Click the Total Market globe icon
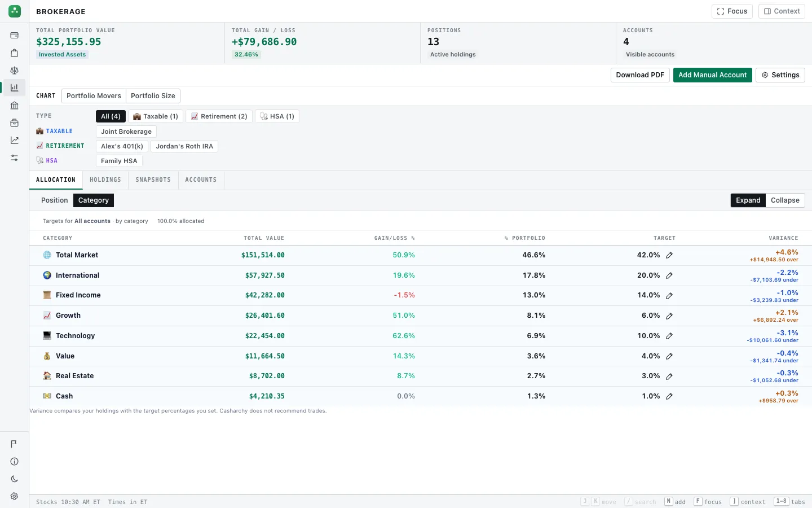Image resolution: width=812 pixels, height=508 pixels. coord(47,255)
